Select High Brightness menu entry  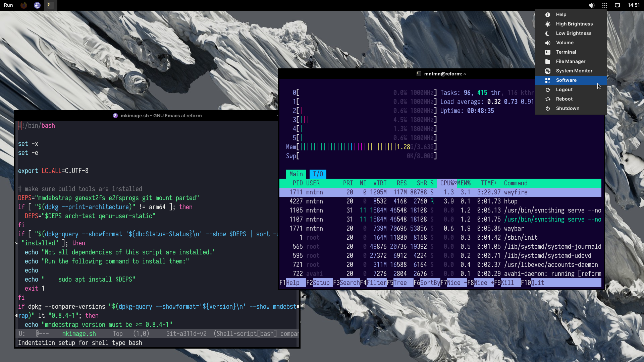pyautogui.click(x=574, y=24)
